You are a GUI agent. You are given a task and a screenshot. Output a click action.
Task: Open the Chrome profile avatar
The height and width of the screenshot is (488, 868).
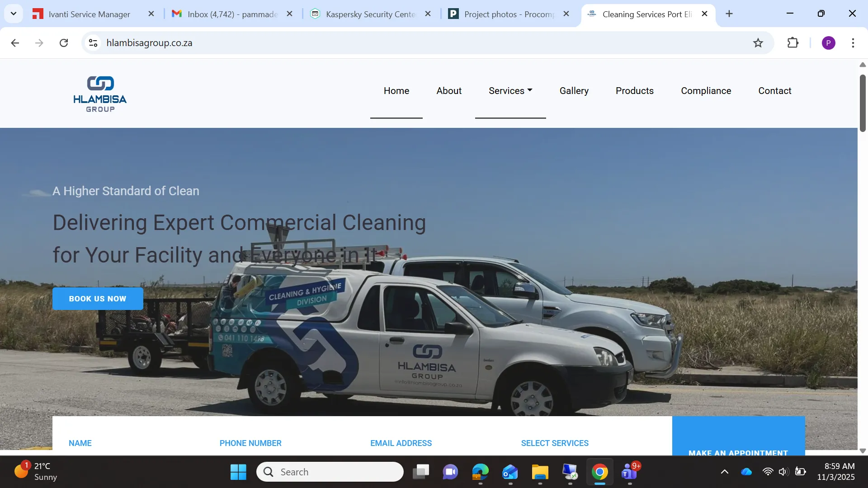(828, 43)
